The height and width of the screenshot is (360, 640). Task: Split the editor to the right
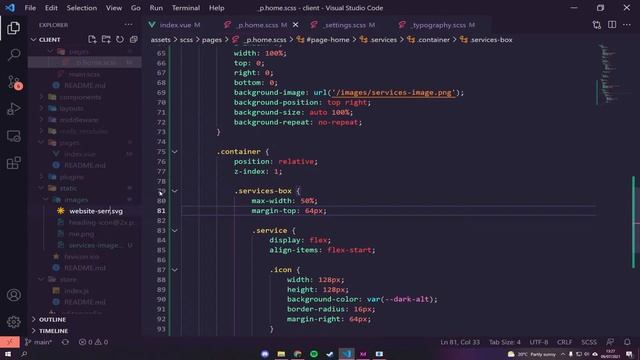612,25
